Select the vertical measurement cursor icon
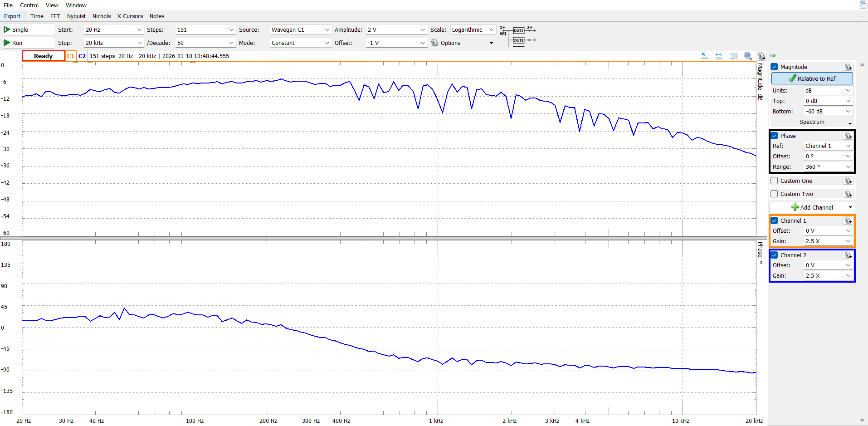Viewport: 868px width, 426px height. [733, 56]
